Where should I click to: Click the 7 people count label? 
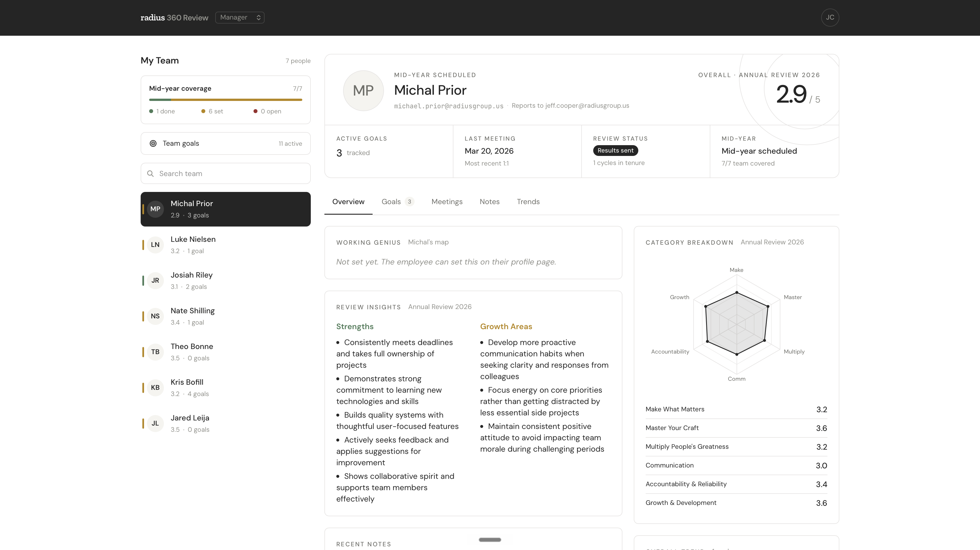pos(298,61)
